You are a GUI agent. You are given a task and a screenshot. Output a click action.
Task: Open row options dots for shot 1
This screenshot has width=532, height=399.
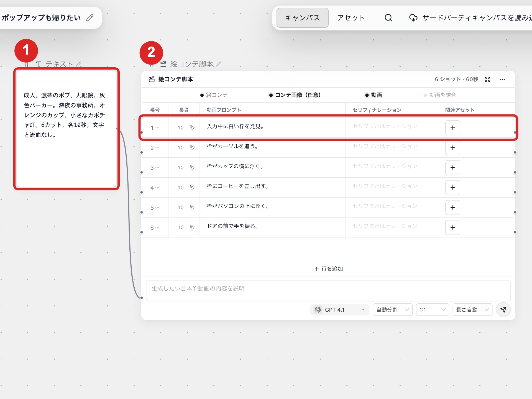(157, 128)
